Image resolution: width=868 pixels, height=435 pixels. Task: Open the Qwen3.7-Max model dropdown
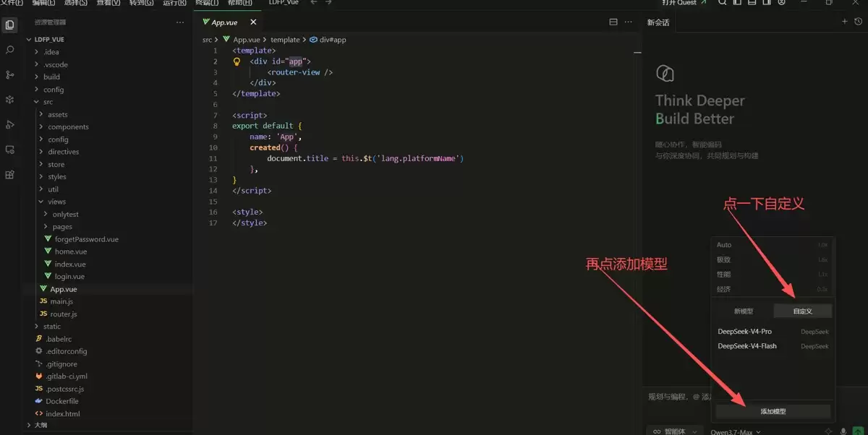(736, 432)
